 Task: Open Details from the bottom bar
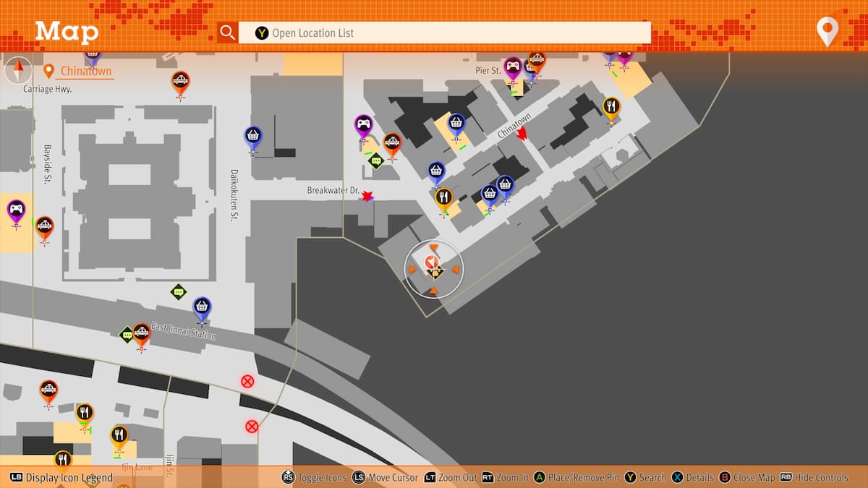pos(693,478)
